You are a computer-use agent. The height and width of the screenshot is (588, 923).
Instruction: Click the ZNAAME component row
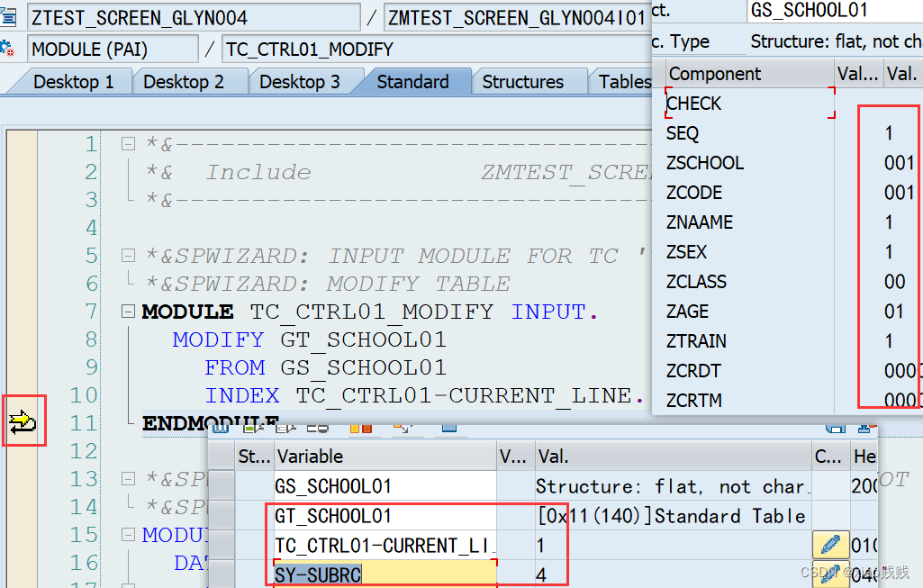[x=750, y=222]
